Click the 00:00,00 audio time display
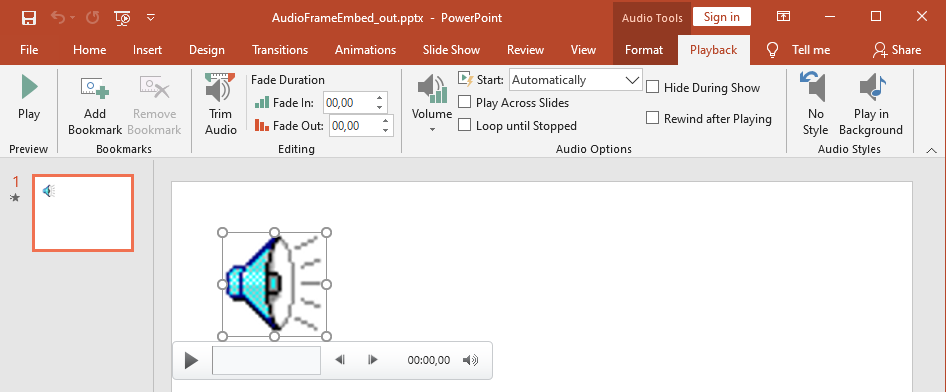 coord(428,360)
